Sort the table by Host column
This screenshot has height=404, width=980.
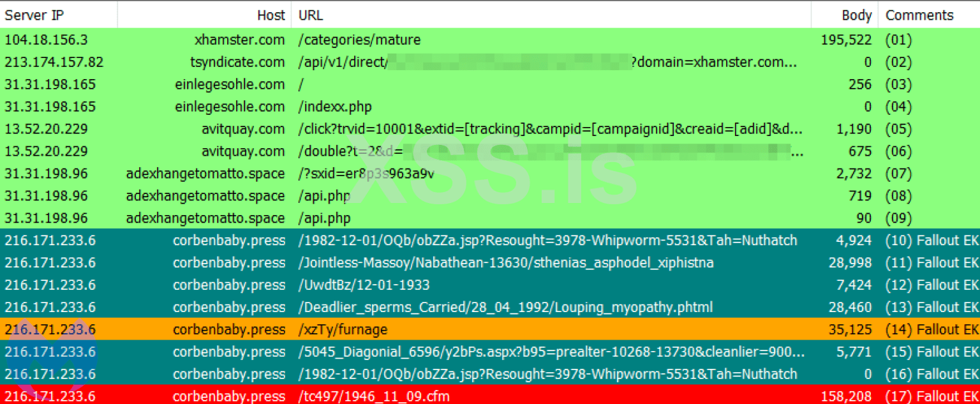coord(271,15)
